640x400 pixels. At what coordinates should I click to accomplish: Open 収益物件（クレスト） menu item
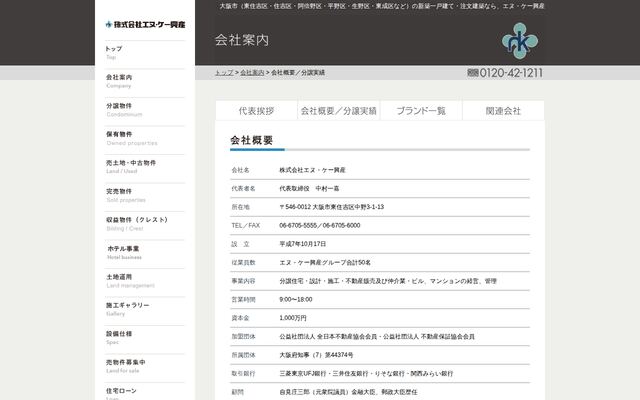tap(145, 224)
